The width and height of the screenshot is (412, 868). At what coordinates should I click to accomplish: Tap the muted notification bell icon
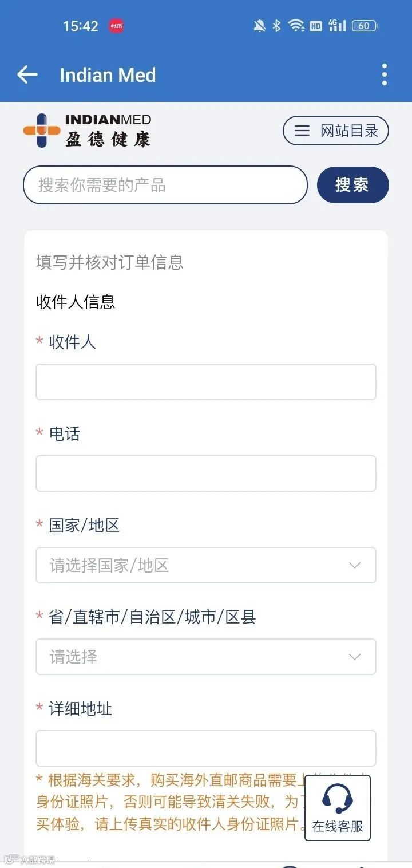tap(260, 26)
